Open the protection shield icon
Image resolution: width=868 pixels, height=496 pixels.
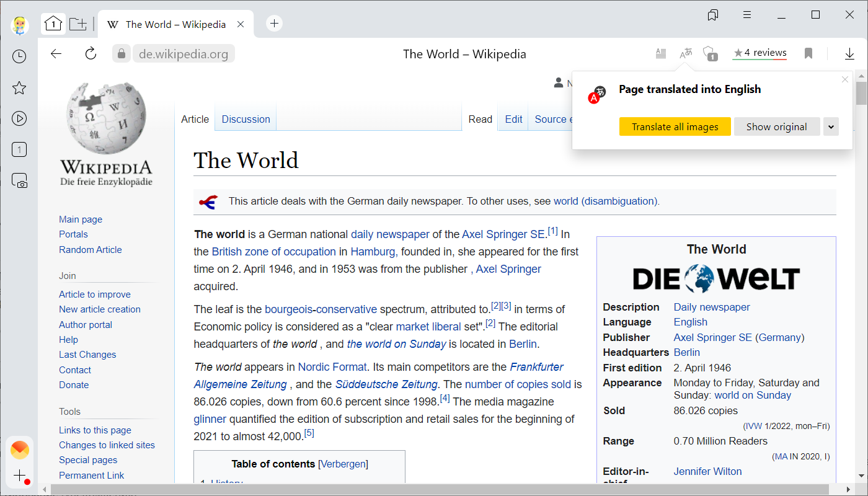click(x=711, y=54)
